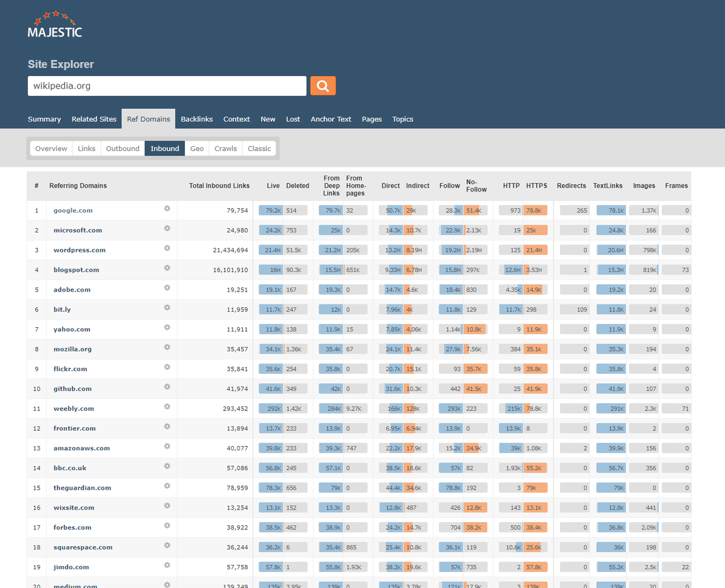Select the Outbound view button
Screen dimensions: 725x588
[123, 149]
